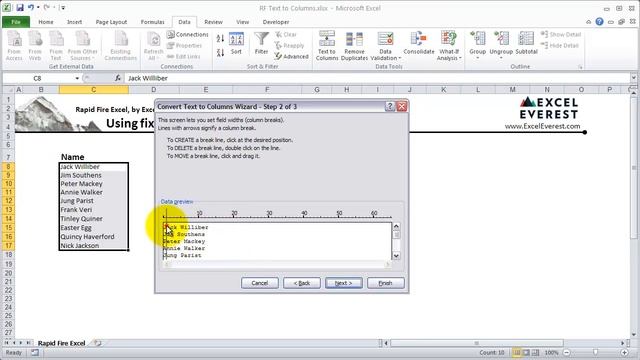640x360 pixels.
Task: Switch to the Insert tab
Action: tap(74, 22)
